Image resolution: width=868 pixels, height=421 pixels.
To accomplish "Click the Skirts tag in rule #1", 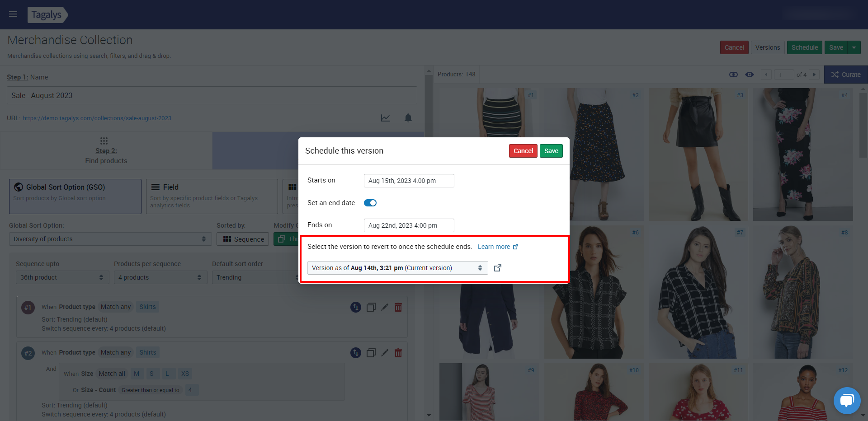I will pos(147,307).
